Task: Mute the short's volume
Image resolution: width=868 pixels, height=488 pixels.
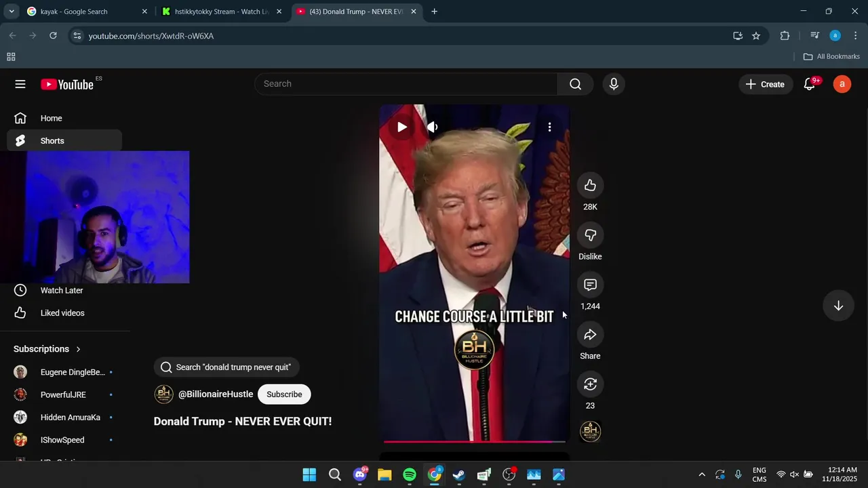Action: tap(433, 127)
